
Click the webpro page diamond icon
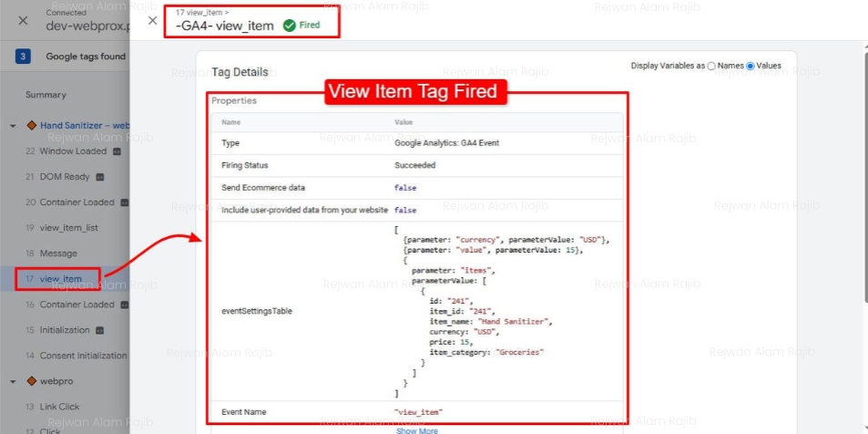point(30,380)
